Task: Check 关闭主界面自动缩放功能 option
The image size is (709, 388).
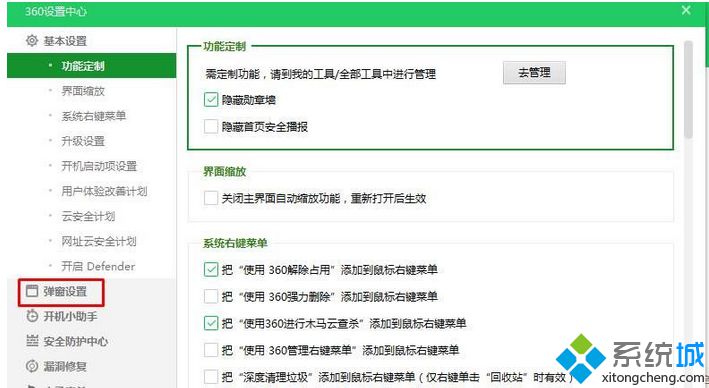Action: pos(211,198)
